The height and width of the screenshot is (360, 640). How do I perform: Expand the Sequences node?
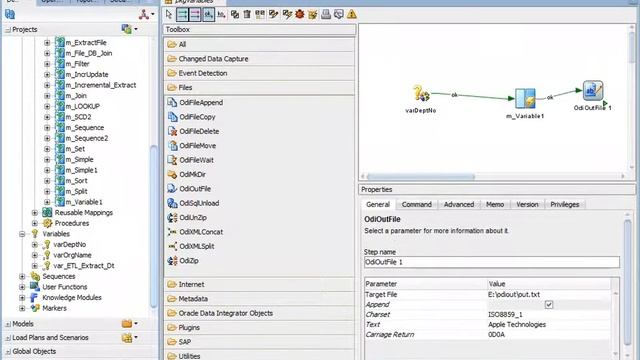pos(22,276)
